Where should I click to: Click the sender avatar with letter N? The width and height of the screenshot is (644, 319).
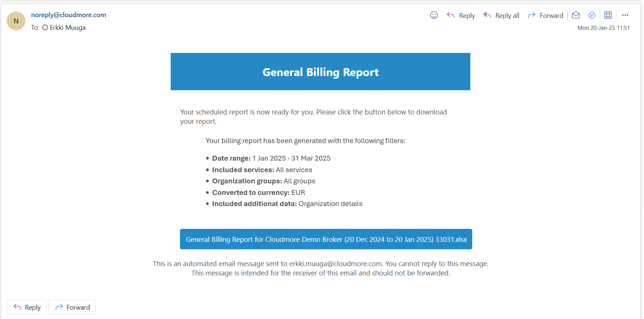pyautogui.click(x=16, y=21)
